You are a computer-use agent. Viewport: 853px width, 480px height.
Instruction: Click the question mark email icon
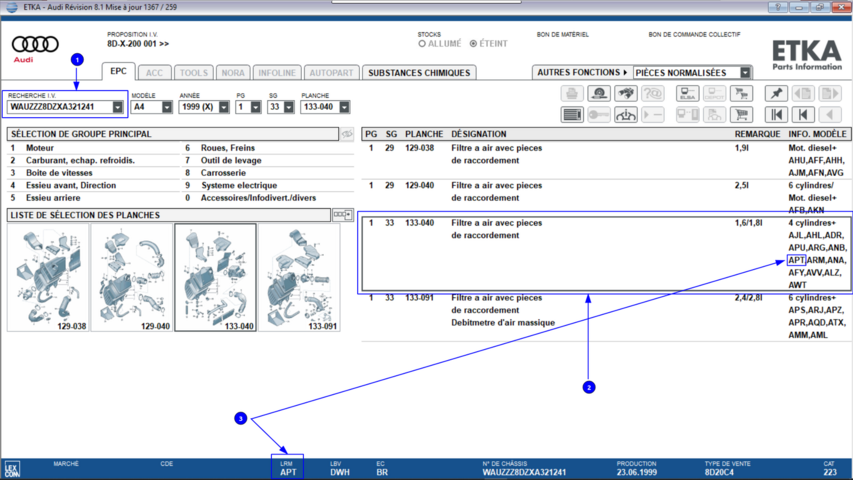(652, 94)
